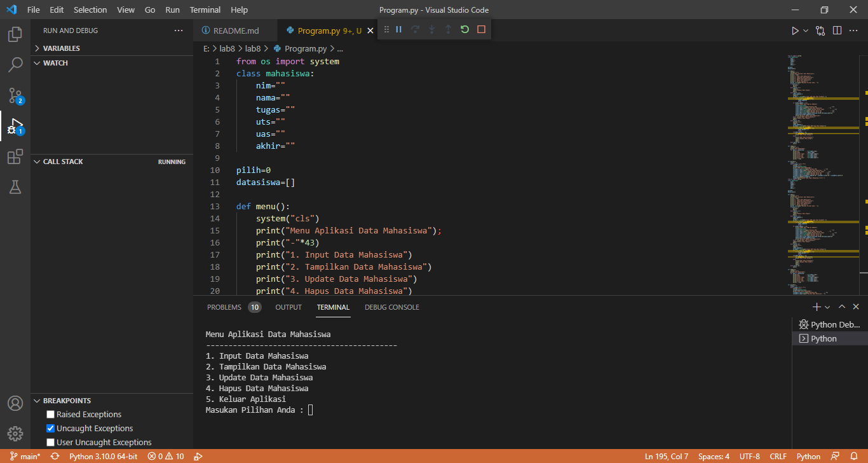Open the Source Control view
The height and width of the screenshot is (463, 868).
[x=15, y=95]
